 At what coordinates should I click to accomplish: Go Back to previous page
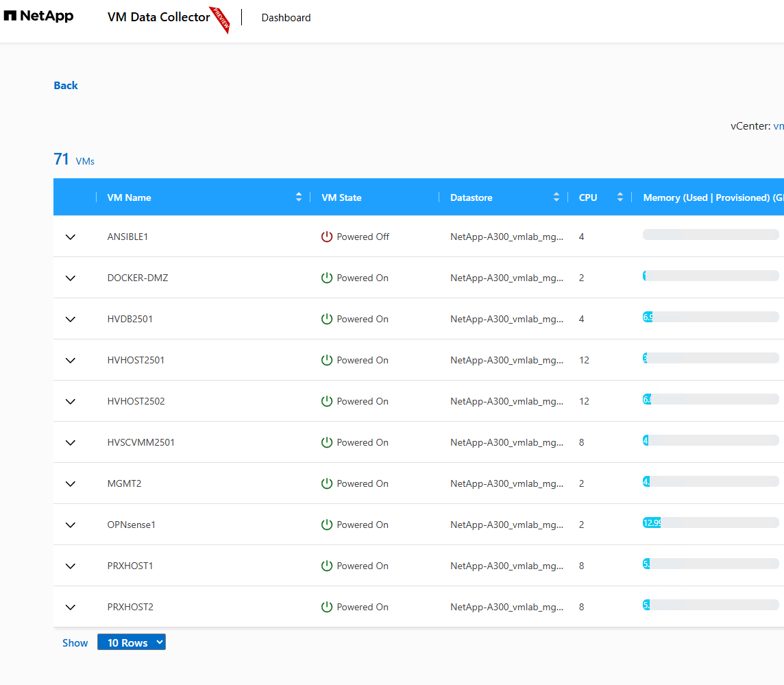pyautogui.click(x=66, y=86)
